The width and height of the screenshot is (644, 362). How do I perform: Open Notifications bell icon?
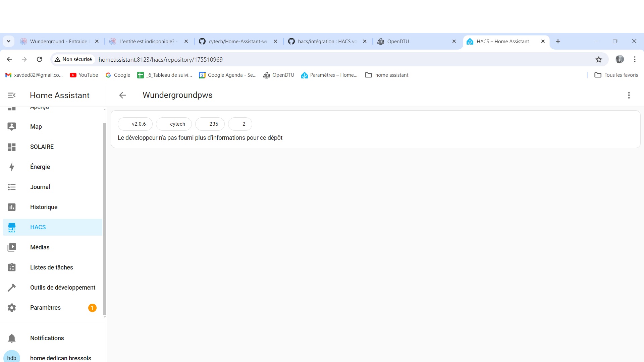(12, 338)
